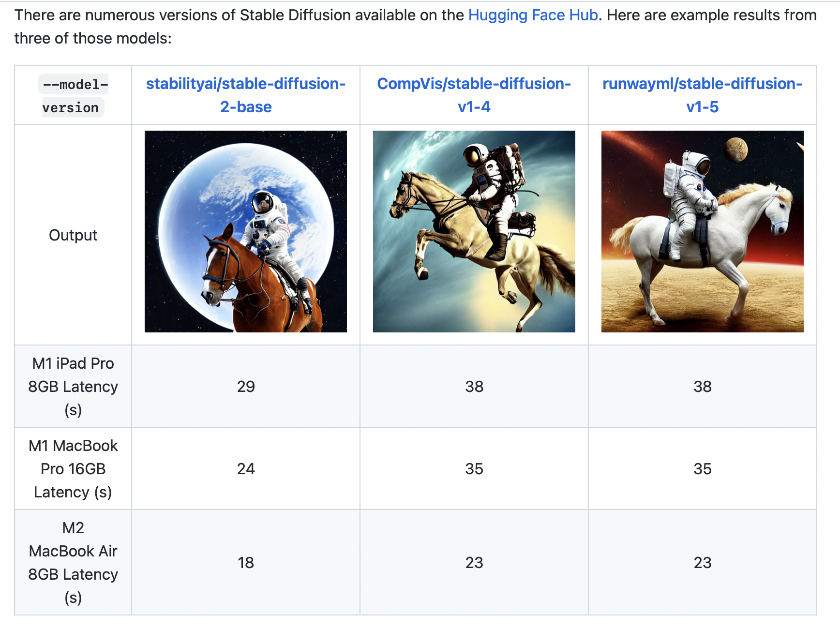Image resolution: width=840 pixels, height=630 pixels.
Task: Select the 35 value under runwayml column
Action: pos(703,468)
